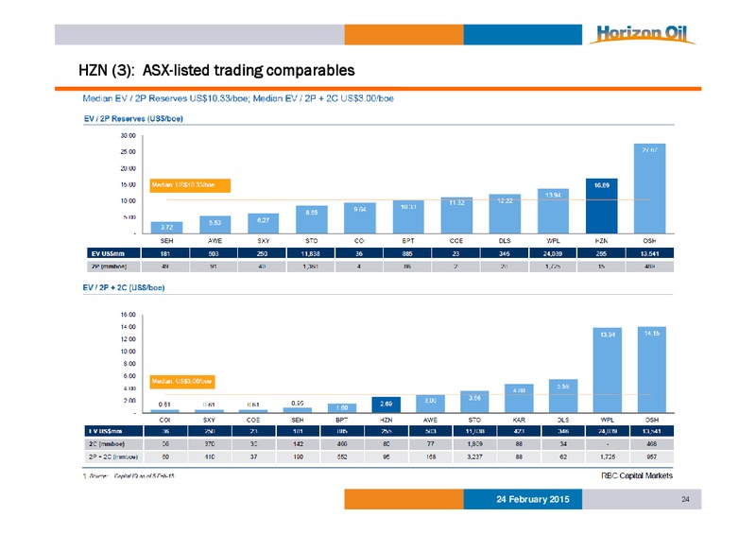
Task: Click the orange "Median: US$3.00/boe" label
Action: pos(182,382)
